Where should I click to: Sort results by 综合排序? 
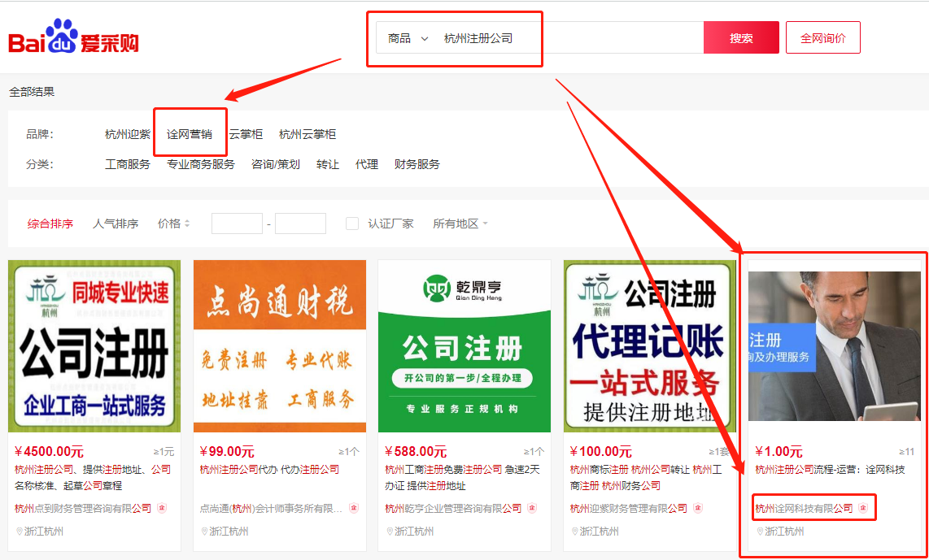pyautogui.click(x=50, y=224)
